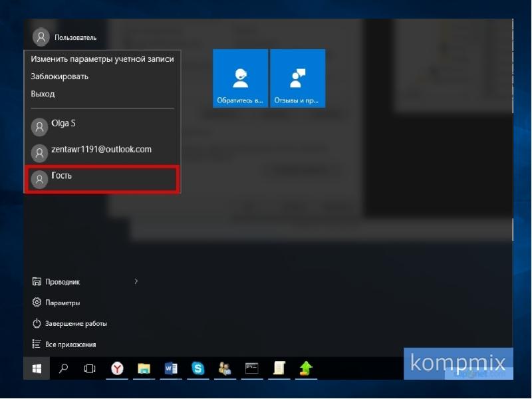Open Task View from the taskbar
532x399 pixels.
coord(90,368)
